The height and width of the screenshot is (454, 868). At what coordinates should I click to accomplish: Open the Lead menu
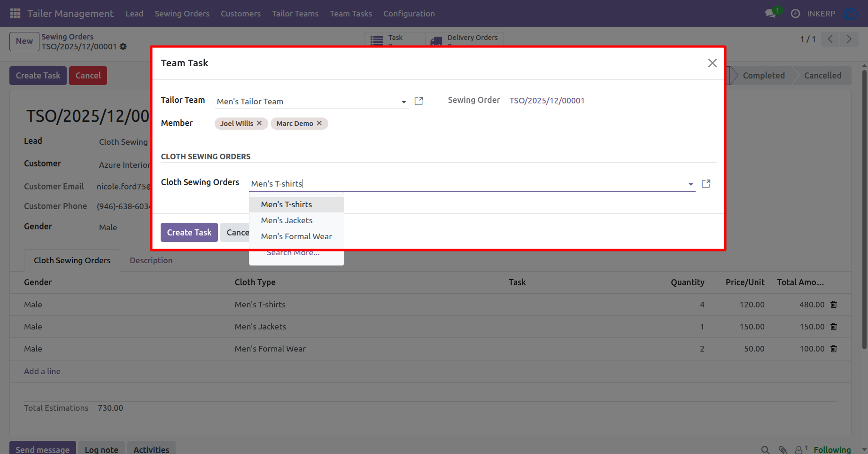click(134, 14)
